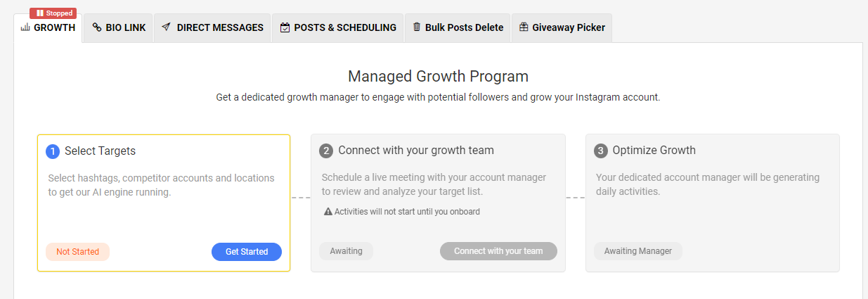Click the trash can Bulk Posts Delete icon
The height and width of the screenshot is (299, 868).
click(417, 27)
